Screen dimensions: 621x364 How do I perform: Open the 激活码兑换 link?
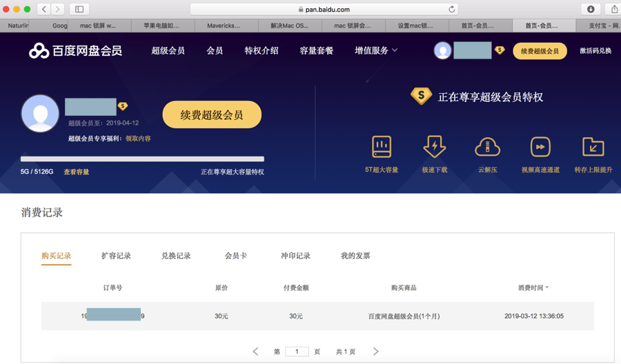pos(595,50)
